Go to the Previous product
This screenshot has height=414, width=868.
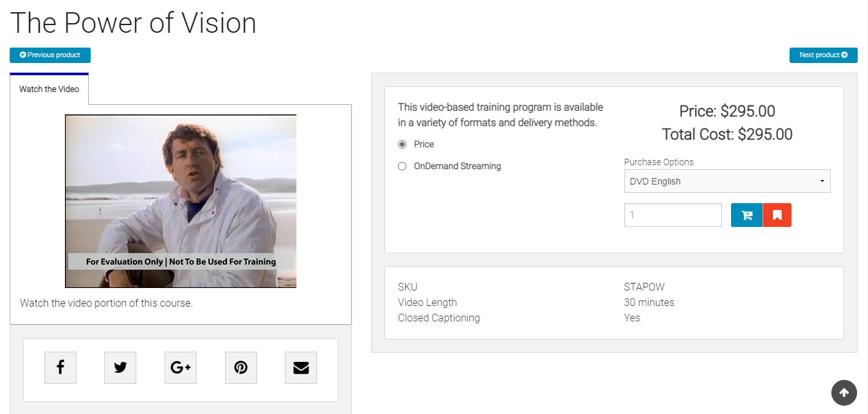(50, 55)
